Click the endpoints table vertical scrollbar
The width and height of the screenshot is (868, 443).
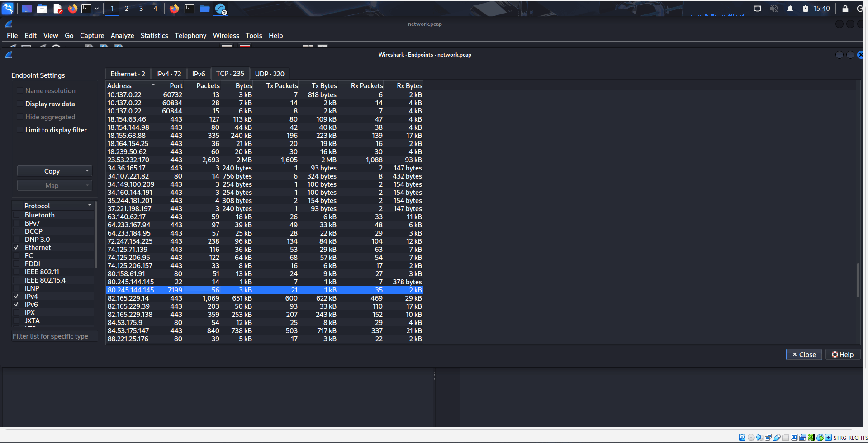click(x=858, y=280)
